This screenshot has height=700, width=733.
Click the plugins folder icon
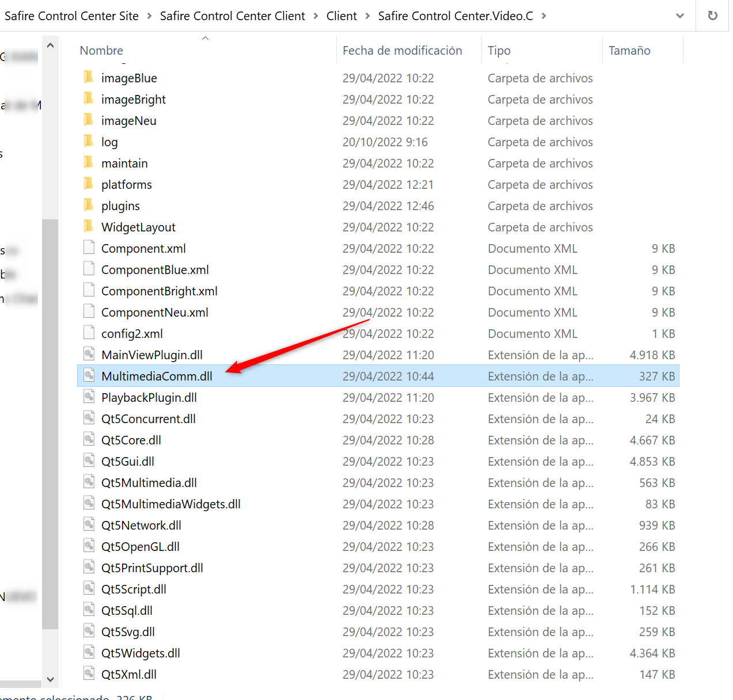[x=88, y=205]
